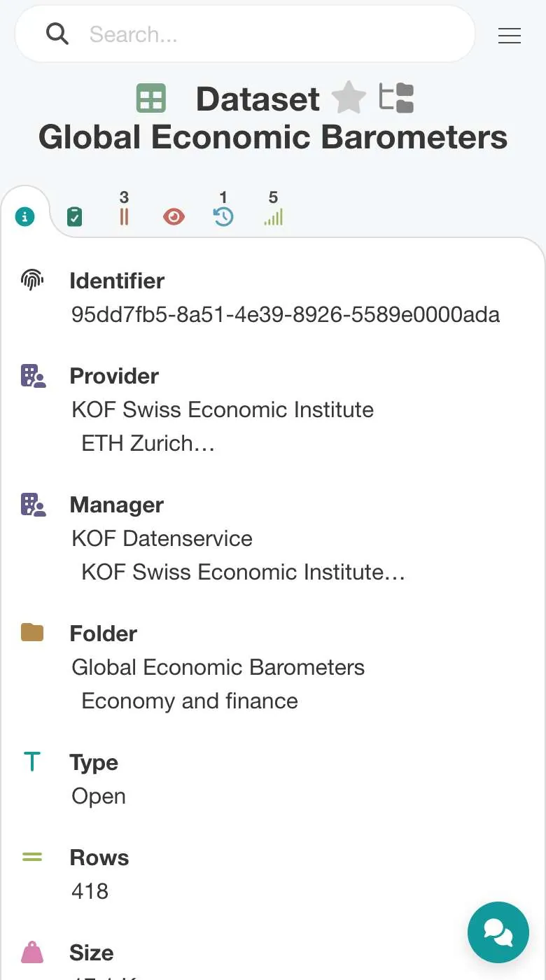This screenshot has height=980, width=546.
Task: Open the folder tree hierarchy icon
Action: pyautogui.click(x=397, y=98)
